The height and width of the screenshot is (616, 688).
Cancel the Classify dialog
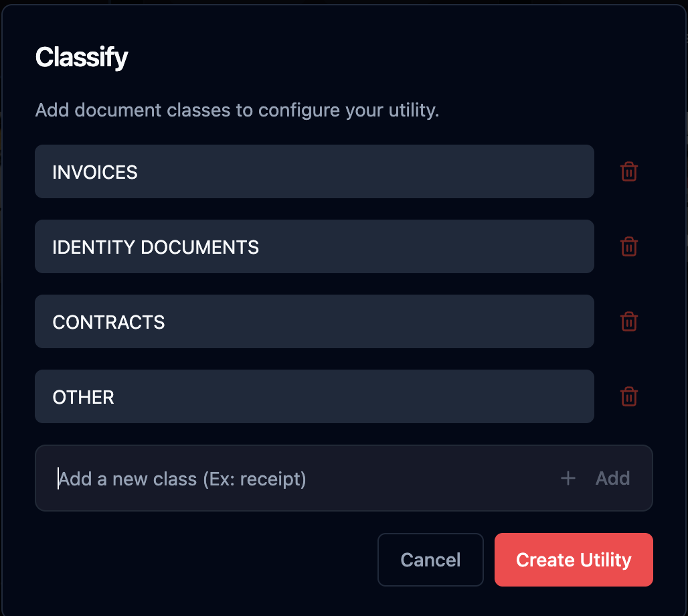coord(430,560)
